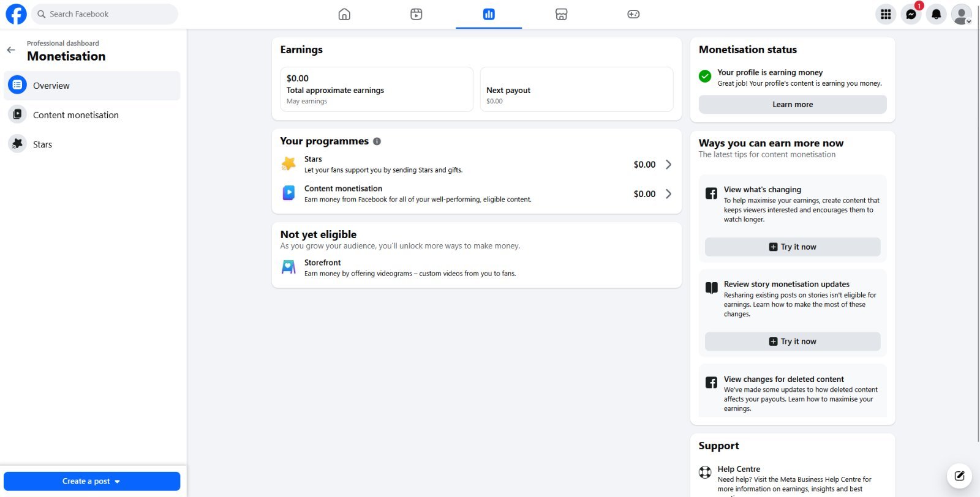Click the Professional dashboard breadcrumb text
Image resolution: width=980 pixels, height=497 pixels.
click(63, 43)
